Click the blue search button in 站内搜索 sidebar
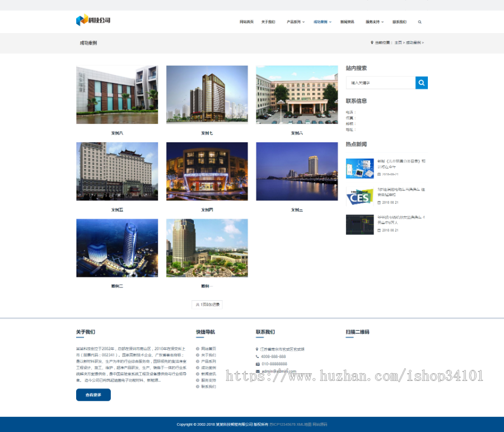The width and height of the screenshot is (504, 432). click(x=422, y=82)
